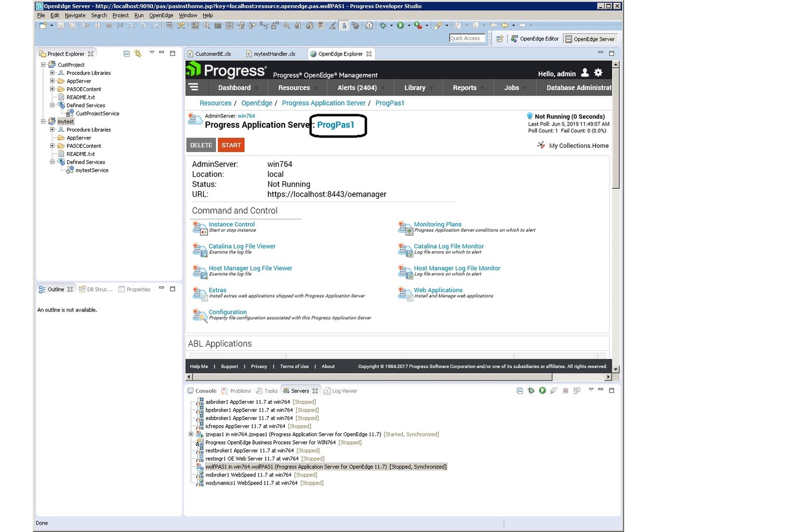Switch to the CustomerBE.cls editor tab

tap(209, 54)
